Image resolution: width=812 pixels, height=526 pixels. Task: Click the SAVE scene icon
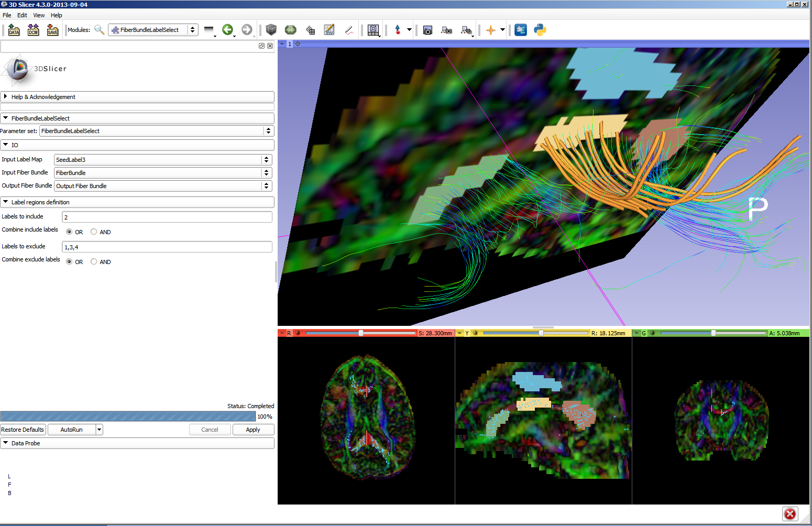coord(52,30)
